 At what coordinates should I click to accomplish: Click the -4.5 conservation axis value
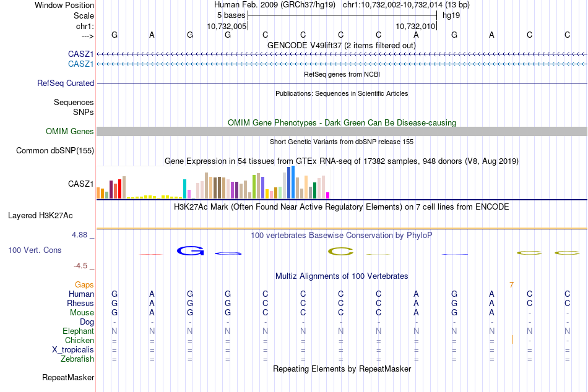tap(80, 266)
